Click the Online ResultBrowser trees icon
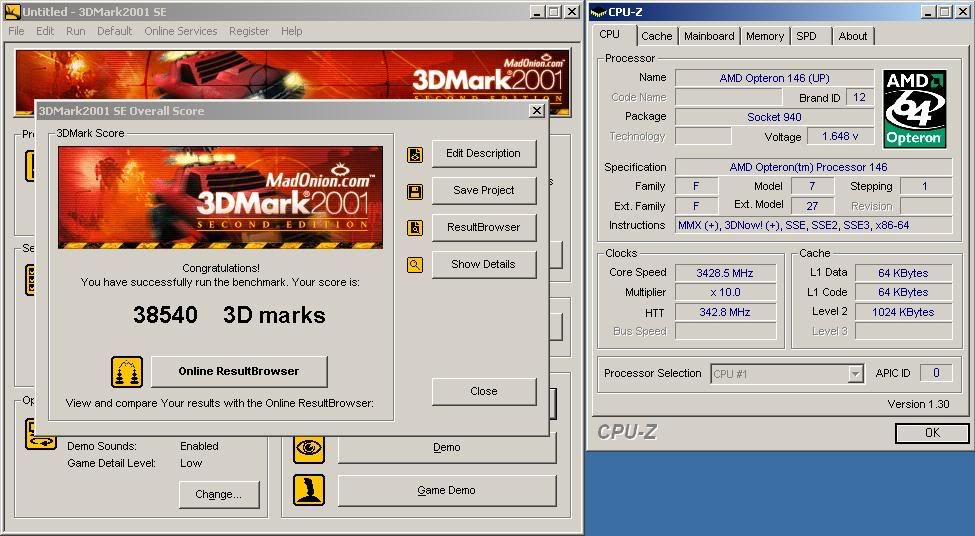This screenshot has width=975, height=536. [x=127, y=372]
